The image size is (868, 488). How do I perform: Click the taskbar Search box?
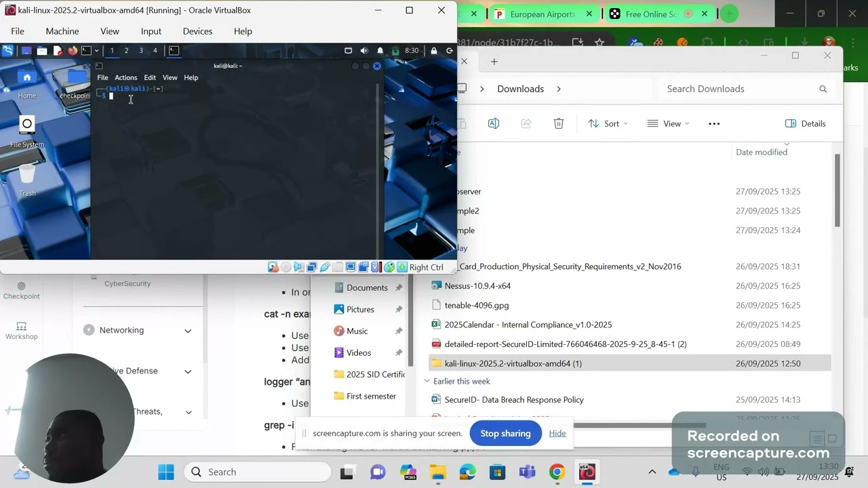point(258,472)
